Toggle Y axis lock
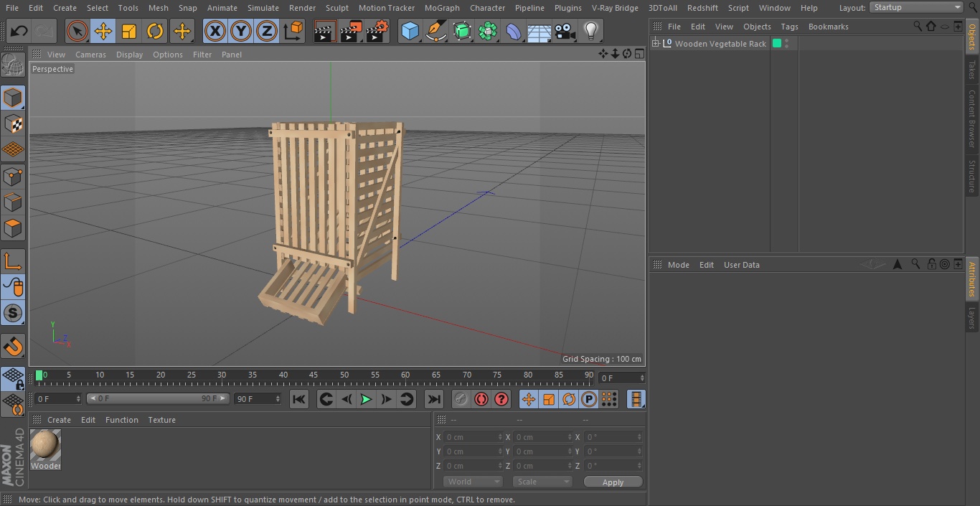Viewport: 980px width, 506px height. (x=241, y=32)
